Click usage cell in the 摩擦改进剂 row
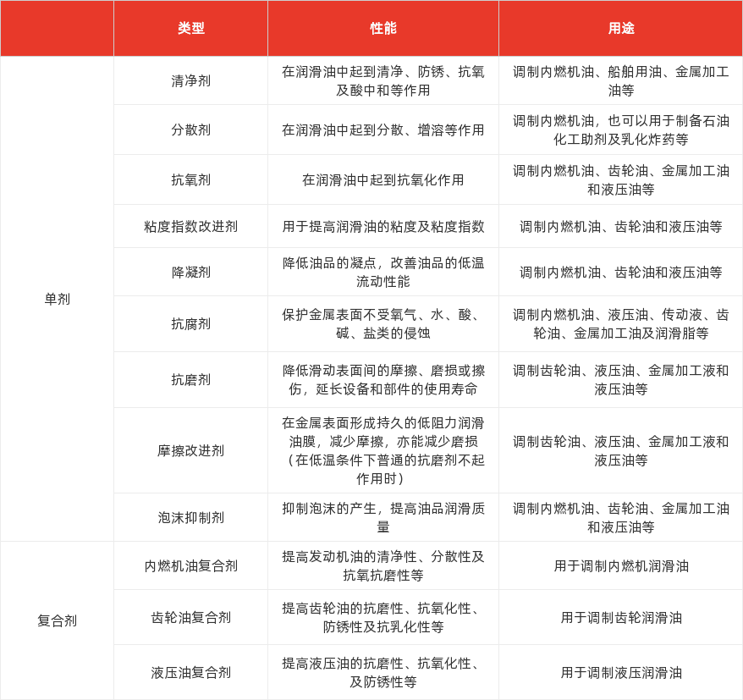The height and width of the screenshot is (700, 743). click(x=621, y=450)
